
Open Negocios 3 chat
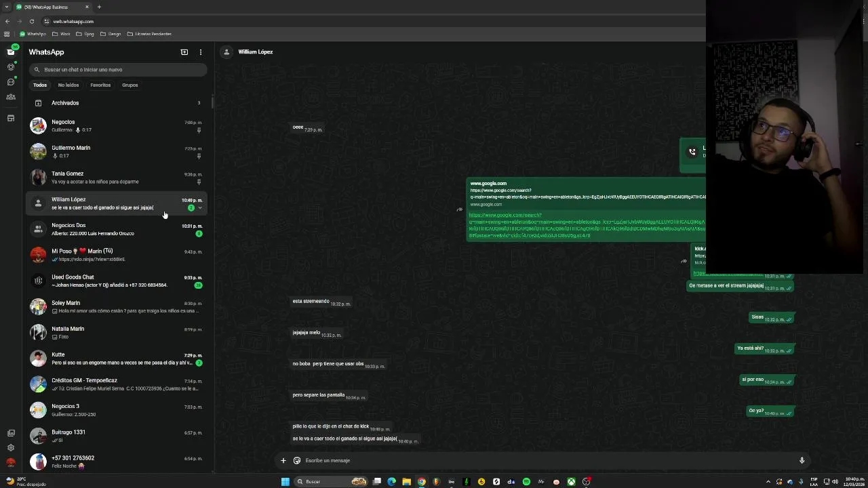(x=118, y=410)
